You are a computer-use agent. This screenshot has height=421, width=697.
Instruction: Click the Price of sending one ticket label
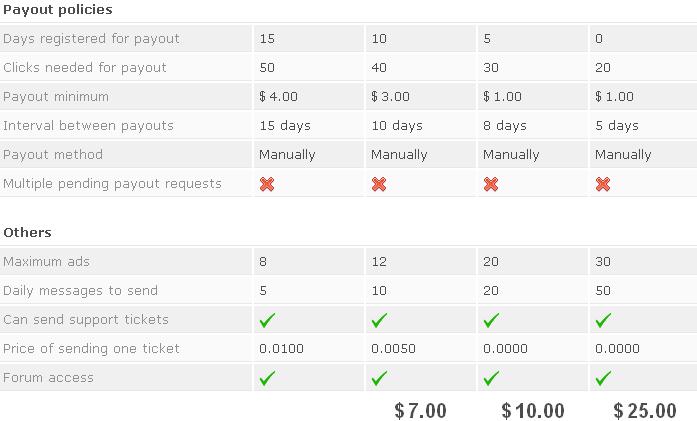click(91, 349)
